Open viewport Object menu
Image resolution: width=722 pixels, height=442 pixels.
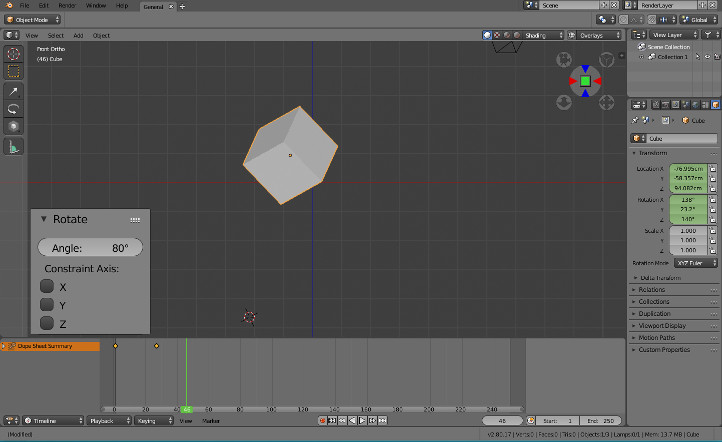tap(101, 35)
